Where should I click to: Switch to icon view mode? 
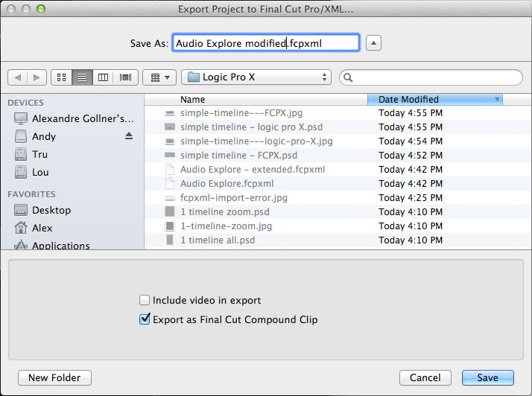(61, 77)
